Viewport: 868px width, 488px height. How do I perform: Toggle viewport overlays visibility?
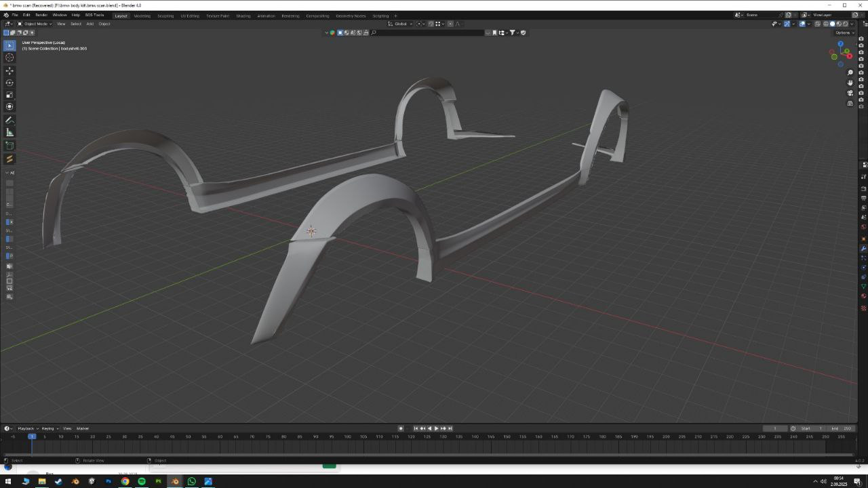(x=802, y=24)
